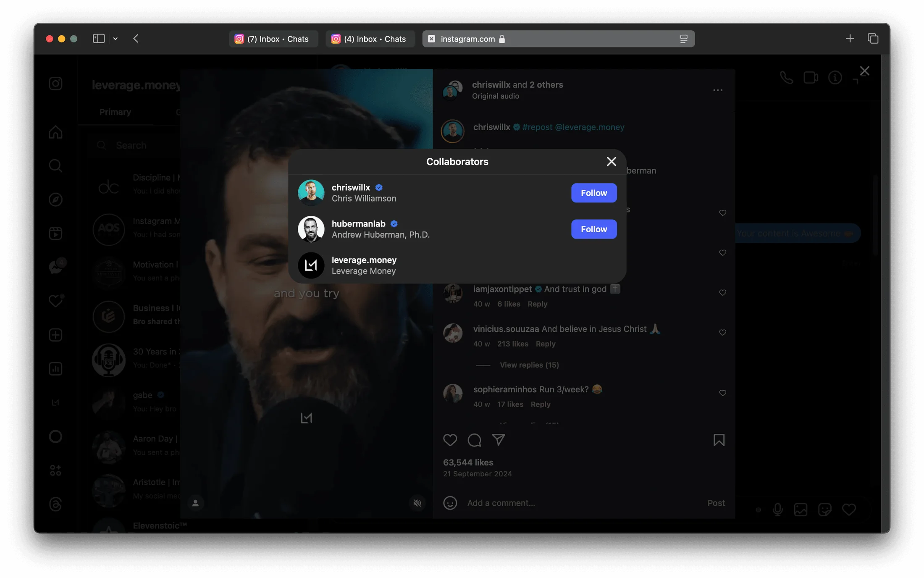
Task: Record voice message microphone icon
Action: (x=777, y=510)
